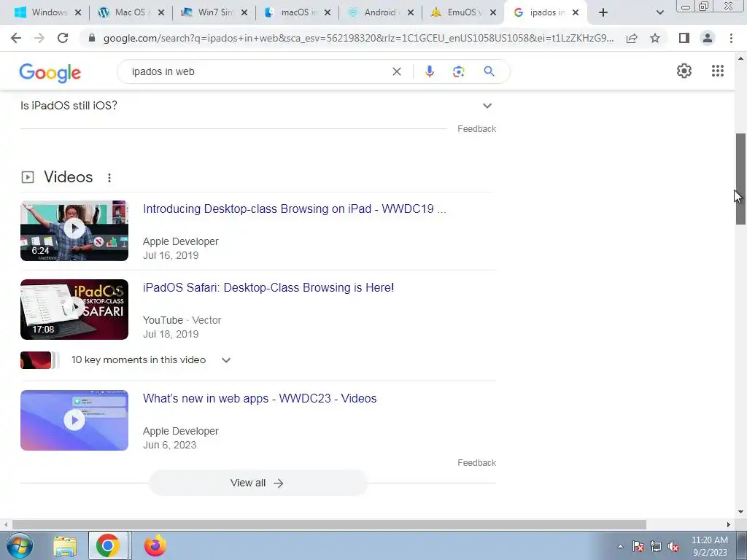This screenshot has height=560, width=747.
Task: Open the Google apps grid
Action: pos(718,71)
